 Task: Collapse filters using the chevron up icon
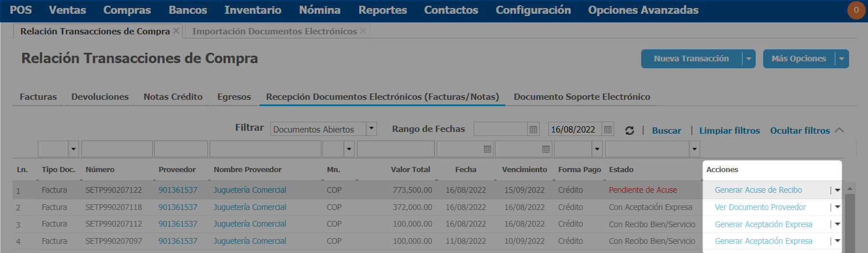[839, 130]
